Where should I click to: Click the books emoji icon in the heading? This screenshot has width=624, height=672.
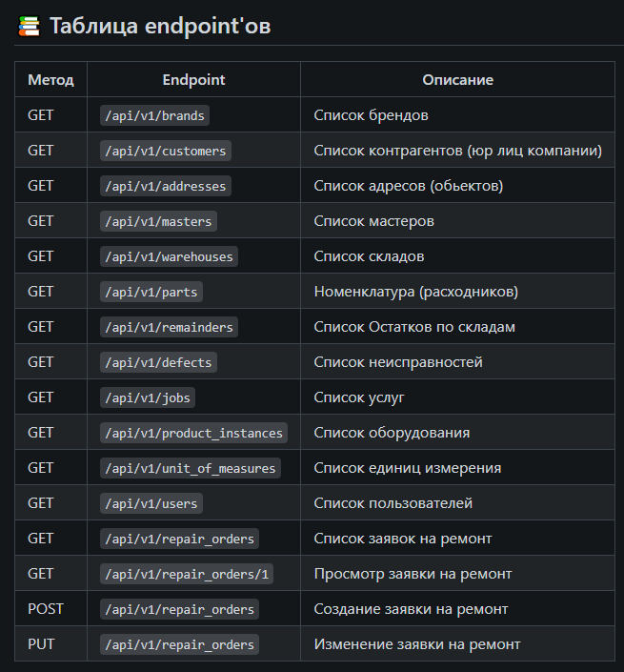(x=30, y=26)
